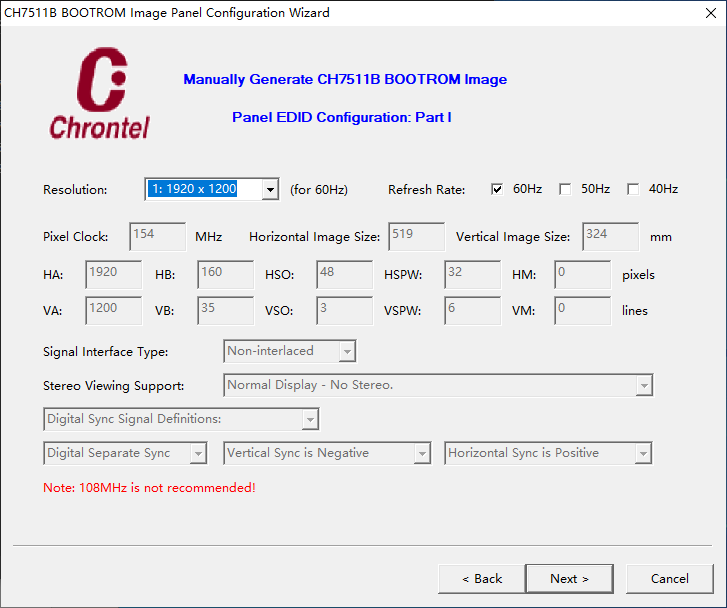Click the HSPW field showing 32
Screen dimensions: 727x608
(472, 275)
